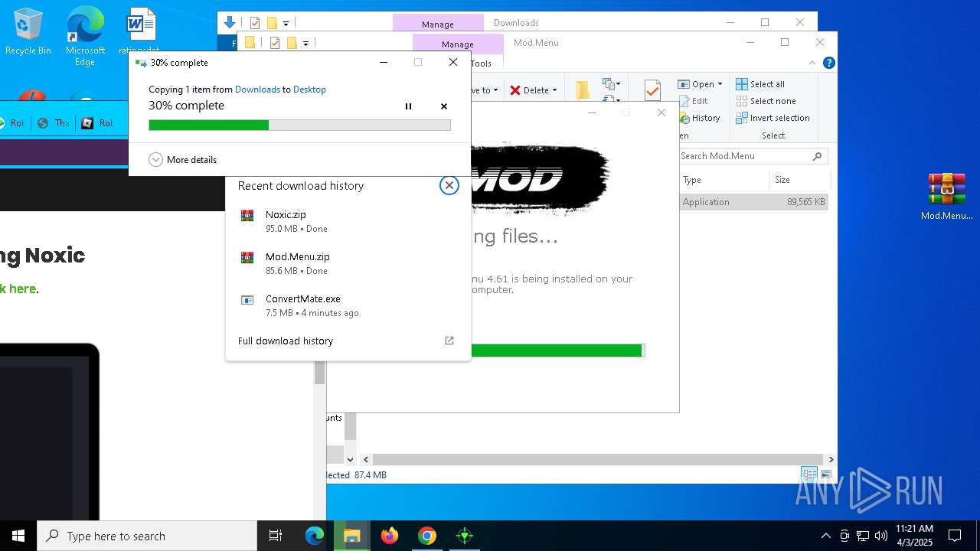Click Edit in the ribbon Open group
This screenshot has height=551, width=980.
693,101
